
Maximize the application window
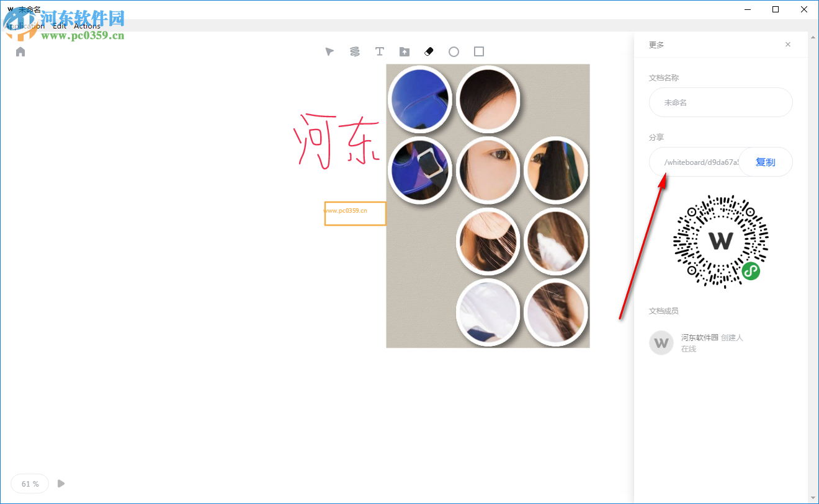[x=776, y=9]
